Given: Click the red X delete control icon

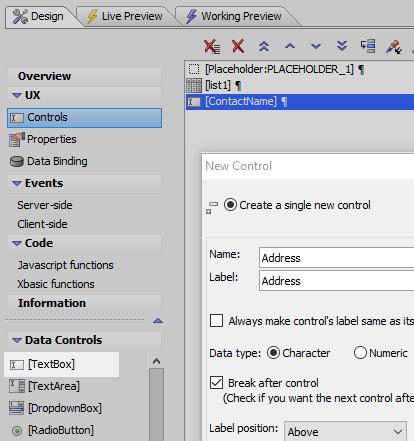Looking at the screenshot, I should click(238, 46).
